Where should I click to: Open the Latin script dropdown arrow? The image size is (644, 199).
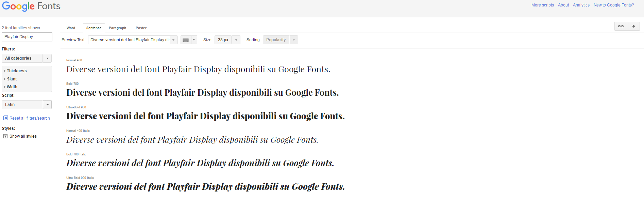tap(48, 105)
